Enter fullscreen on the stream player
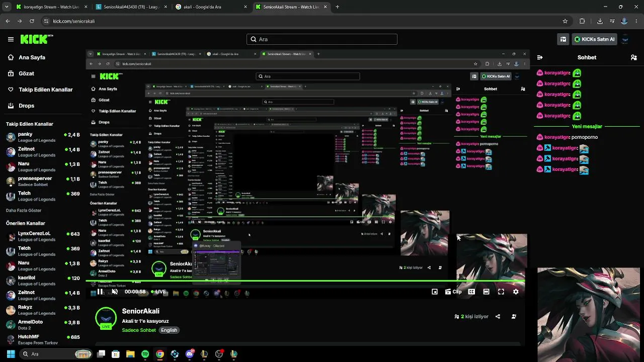This screenshot has width=644, height=362. [x=501, y=292]
